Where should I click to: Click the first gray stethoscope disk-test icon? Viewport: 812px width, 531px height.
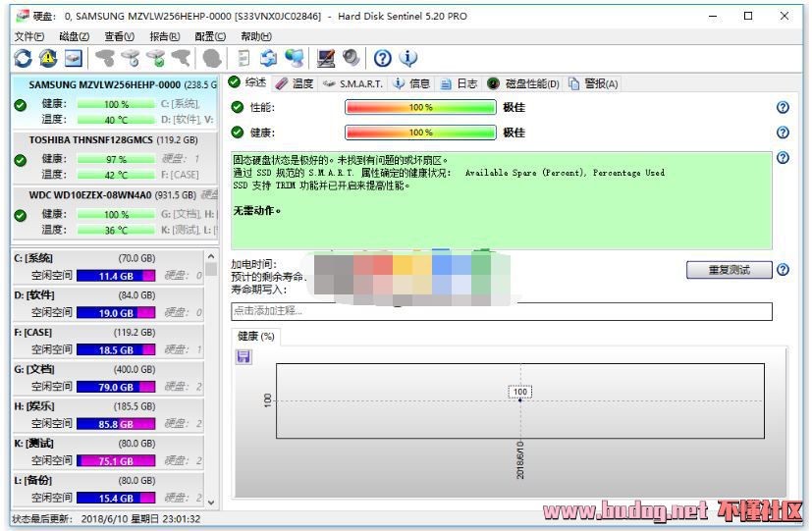(x=105, y=59)
